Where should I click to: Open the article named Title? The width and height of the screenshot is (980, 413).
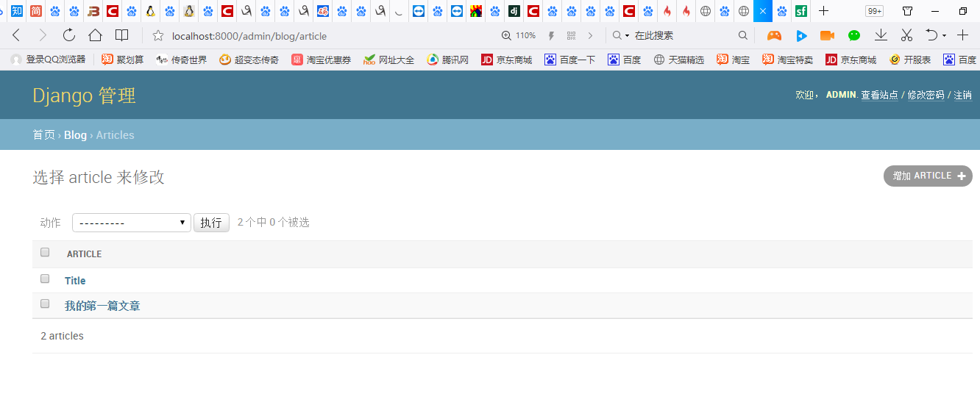point(75,281)
